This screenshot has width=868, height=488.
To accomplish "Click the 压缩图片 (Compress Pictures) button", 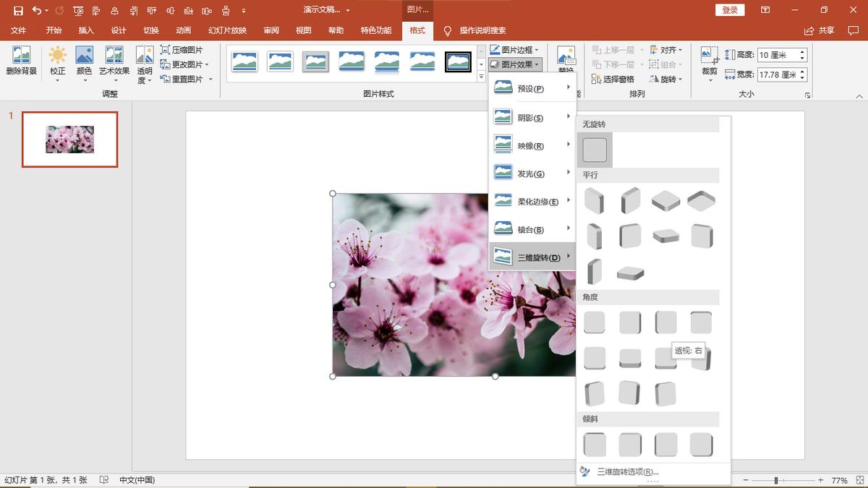I will click(x=182, y=50).
